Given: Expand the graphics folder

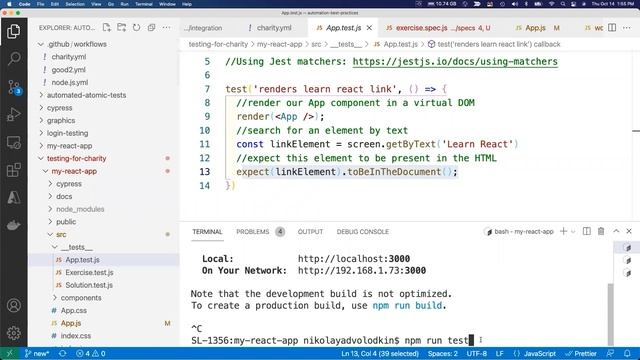Looking at the screenshot, I should 104,120.
